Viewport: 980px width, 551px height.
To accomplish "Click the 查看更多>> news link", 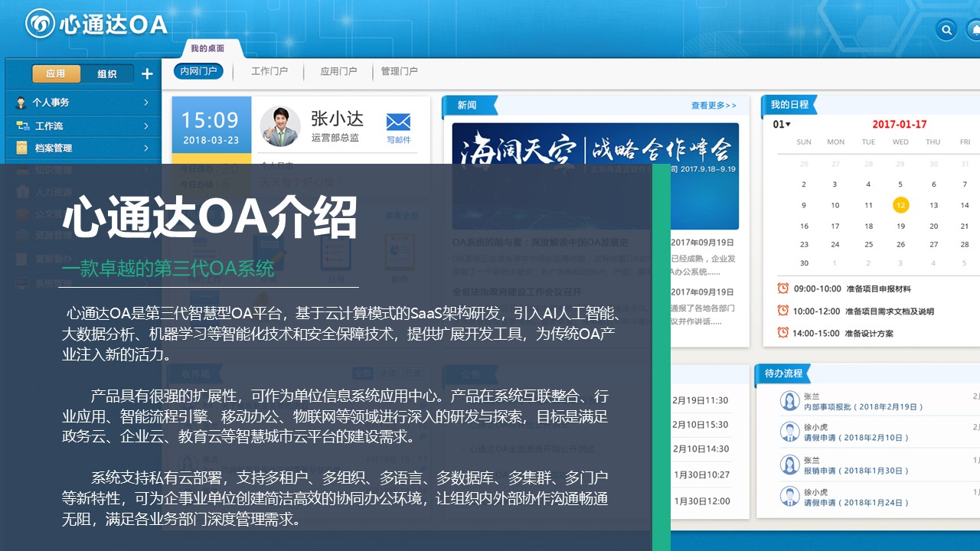I will [x=714, y=106].
